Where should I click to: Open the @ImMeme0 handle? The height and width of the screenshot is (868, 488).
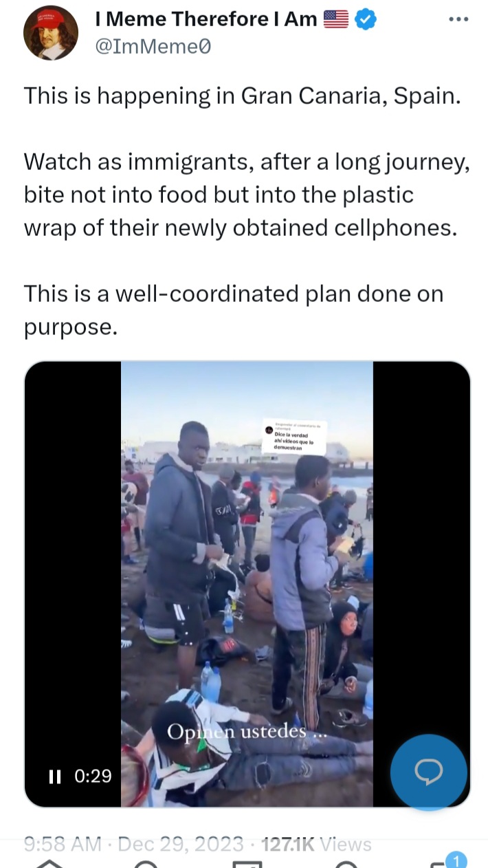click(153, 47)
